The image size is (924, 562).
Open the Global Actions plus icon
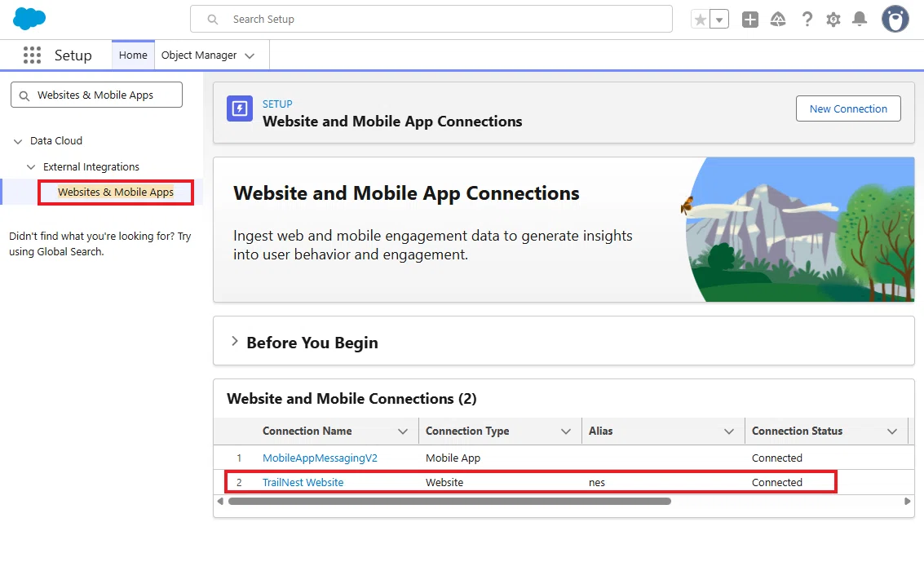(750, 20)
